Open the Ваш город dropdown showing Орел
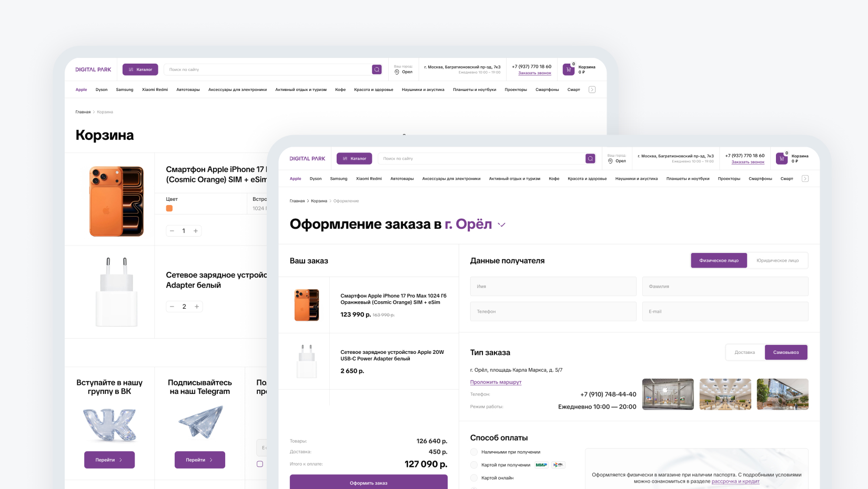 tap(617, 158)
